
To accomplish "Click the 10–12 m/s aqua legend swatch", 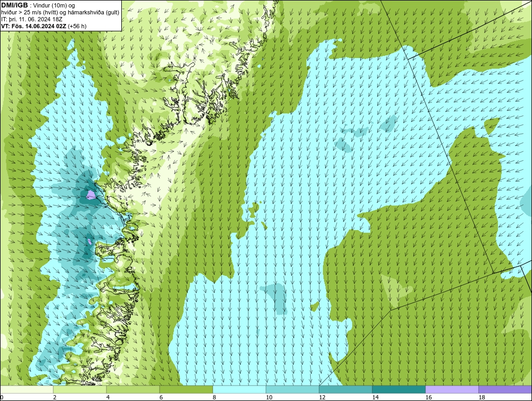I will pyautogui.click(x=293, y=389).
